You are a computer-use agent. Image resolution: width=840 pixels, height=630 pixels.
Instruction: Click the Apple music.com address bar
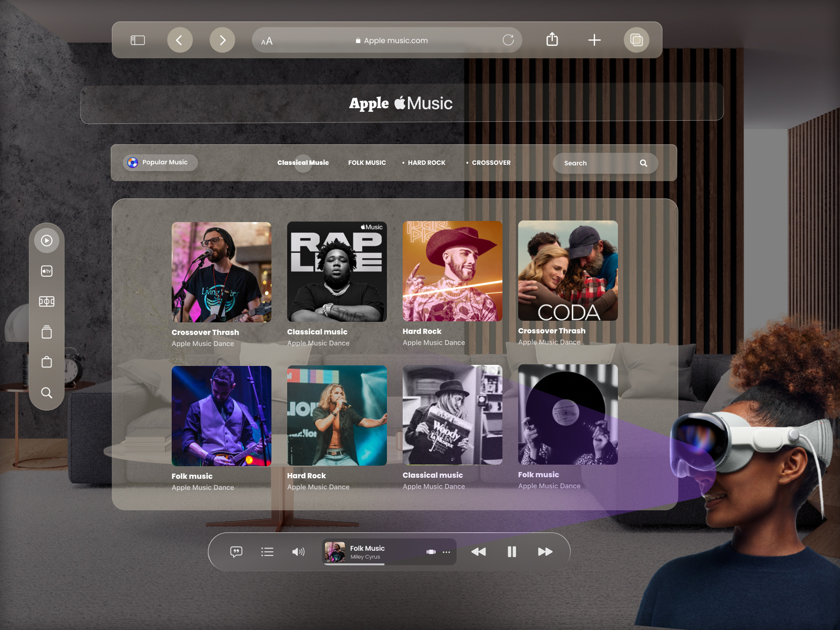[387, 40]
